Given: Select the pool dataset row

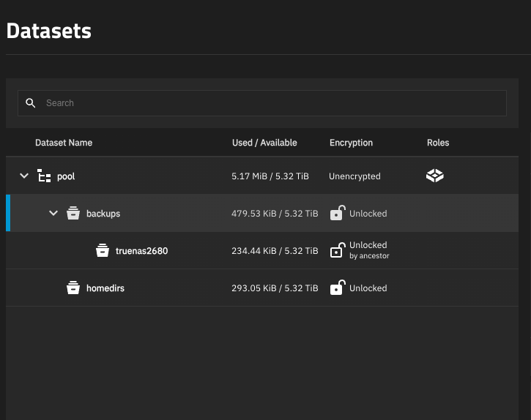Looking at the screenshot, I should pyautogui.click(x=262, y=176).
